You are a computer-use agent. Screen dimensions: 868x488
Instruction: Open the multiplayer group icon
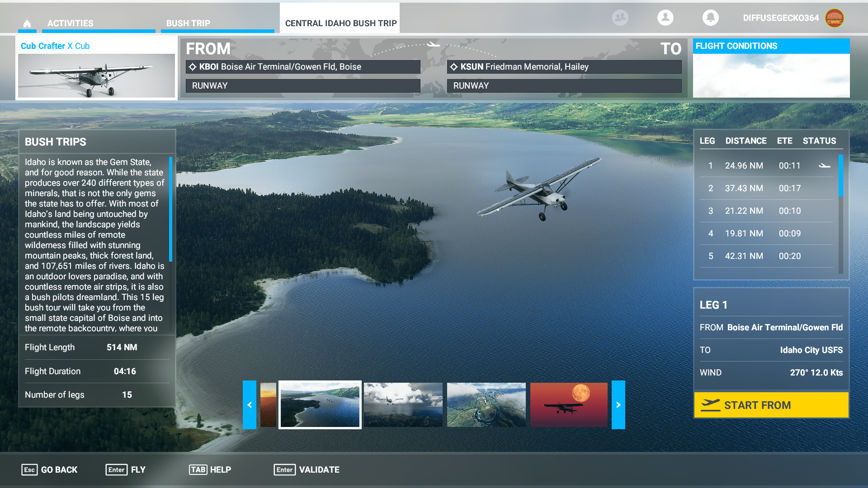(x=620, y=18)
